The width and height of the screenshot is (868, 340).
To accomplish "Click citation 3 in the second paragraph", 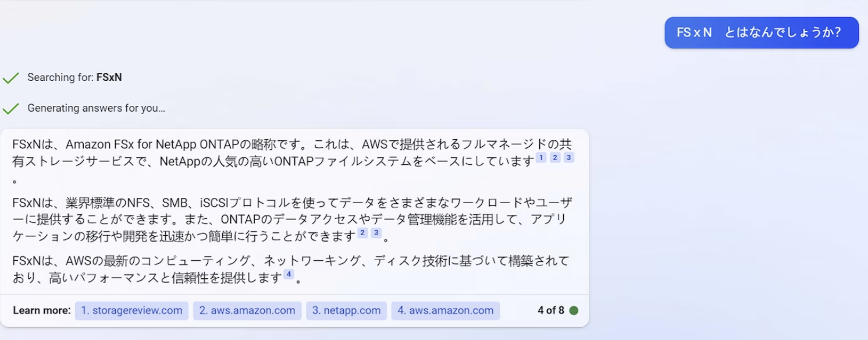I will point(376,232).
